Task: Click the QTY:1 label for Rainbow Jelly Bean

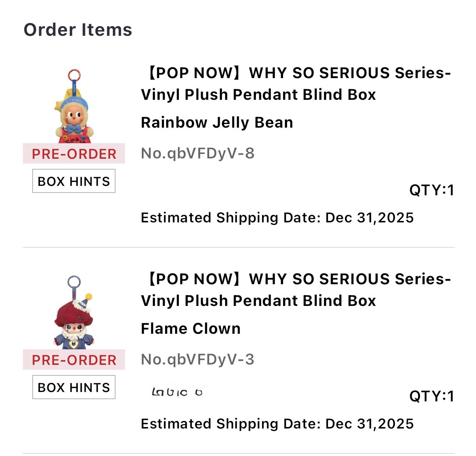Action: (431, 190)
